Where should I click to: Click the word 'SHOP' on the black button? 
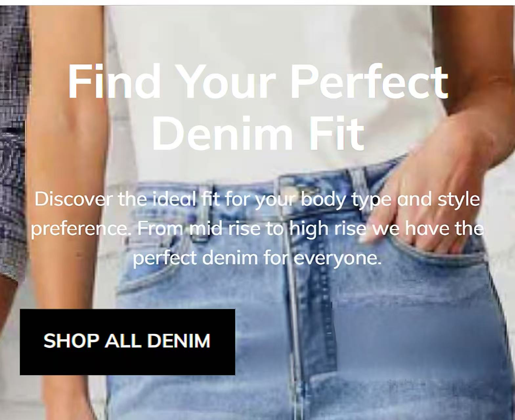click(71, 341)
